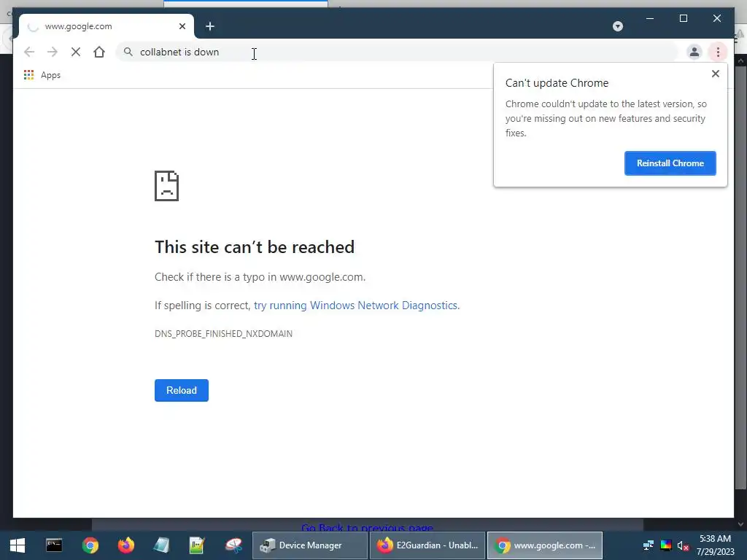The width and height of the screenshot is (747, 560).
Task: Open 'try running Windows Network Diagnostics' link
Action: click(356, 306)
